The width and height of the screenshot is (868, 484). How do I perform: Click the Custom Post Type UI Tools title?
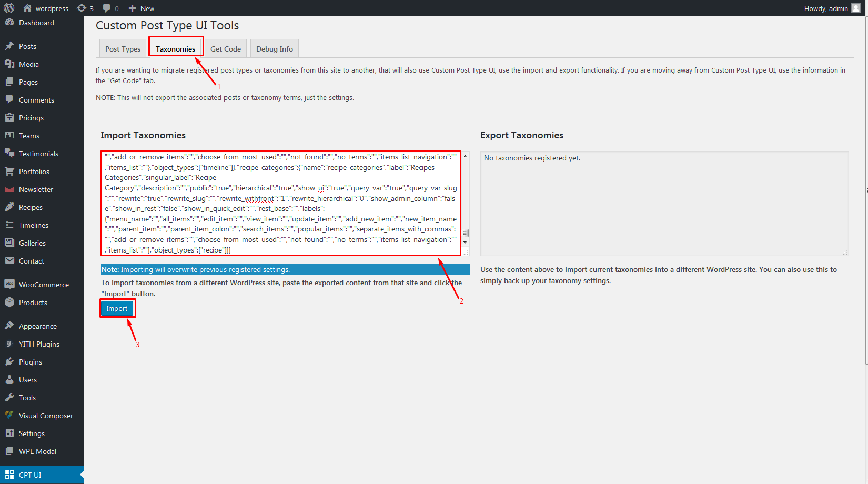click(167, 25)
